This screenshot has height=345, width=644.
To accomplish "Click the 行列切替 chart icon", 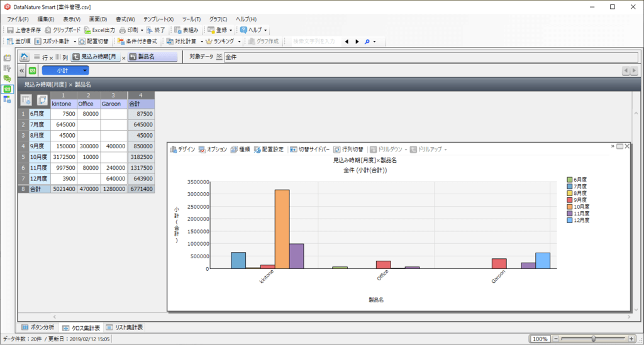I will 337,150.
